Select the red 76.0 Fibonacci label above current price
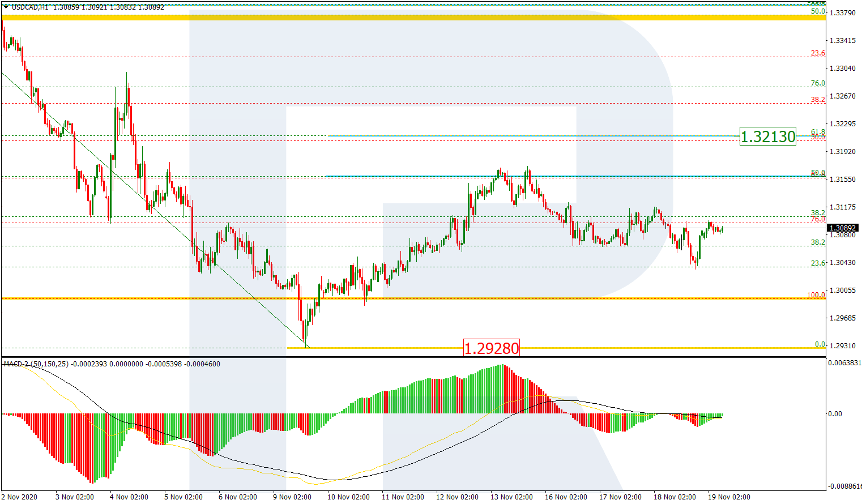This screenshot has width=862, height=504. click(818, 220)
